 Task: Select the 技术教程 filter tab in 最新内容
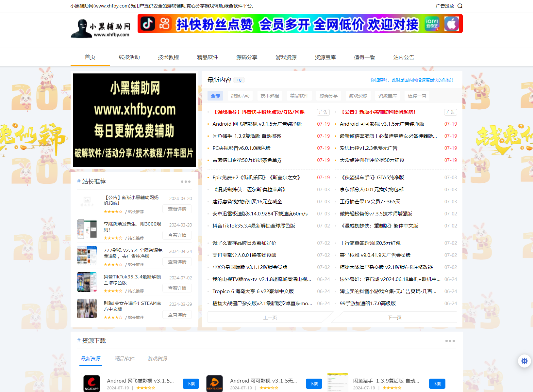(270, 96)
